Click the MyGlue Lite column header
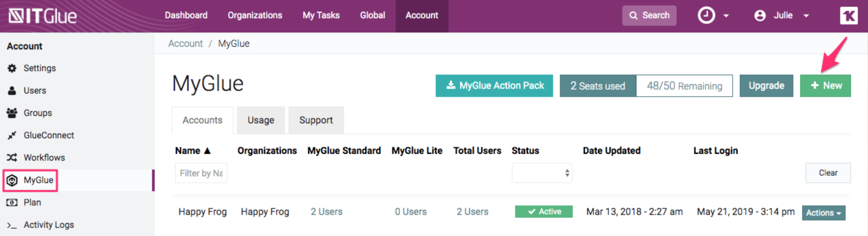 point(417,151)
